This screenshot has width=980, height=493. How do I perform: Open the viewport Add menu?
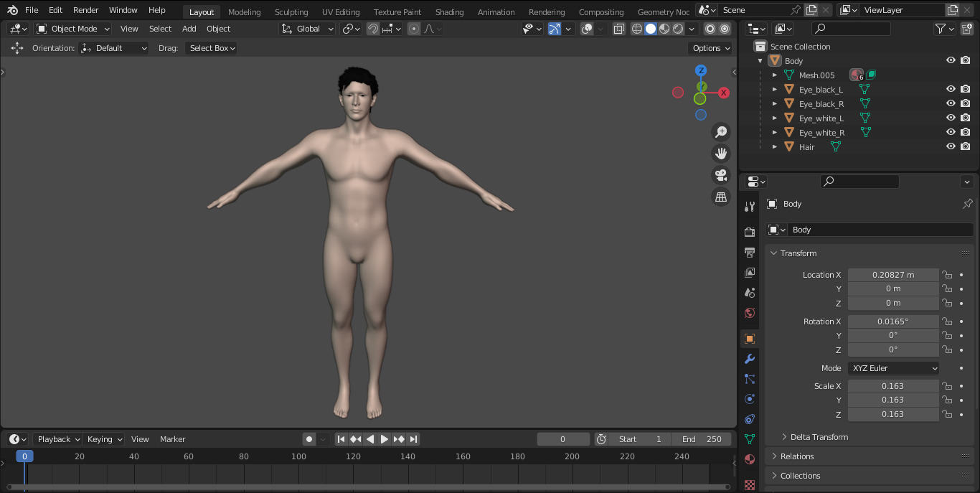tap(189, 29)
